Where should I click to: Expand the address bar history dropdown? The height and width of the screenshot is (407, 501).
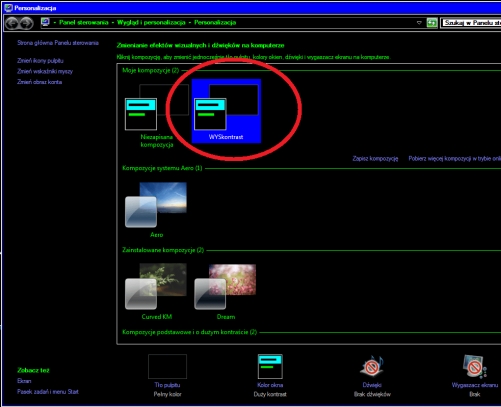tap(419, 23)
